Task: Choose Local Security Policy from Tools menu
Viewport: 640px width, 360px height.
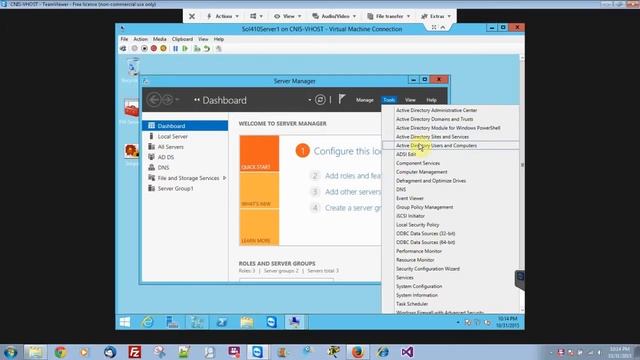Action: [417, 225]
